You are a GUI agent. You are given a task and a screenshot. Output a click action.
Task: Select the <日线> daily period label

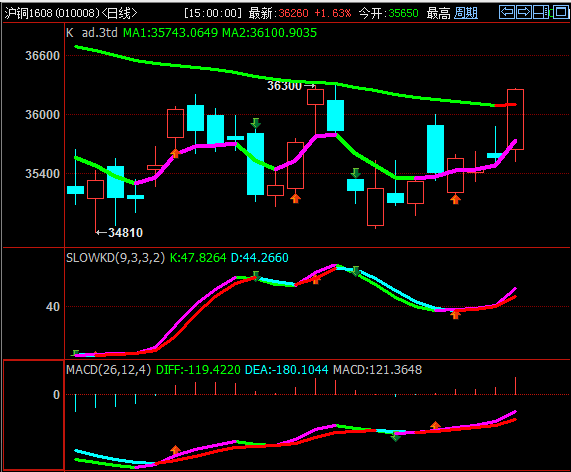[x=119, y=13]
